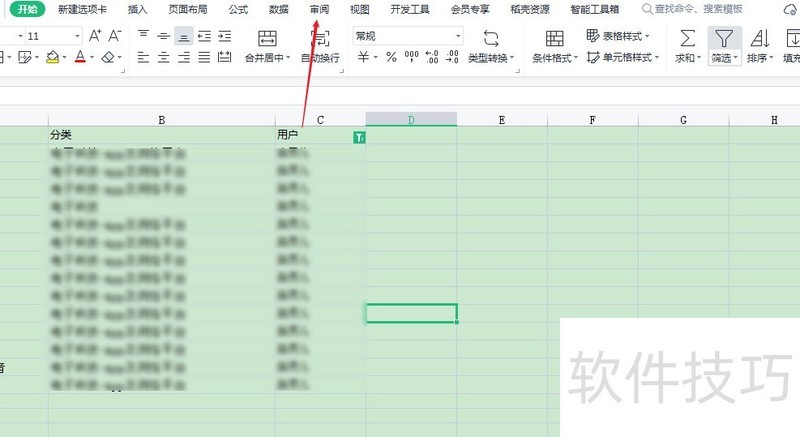Expand fill color dropdown arrow

[x=64, y=58]
